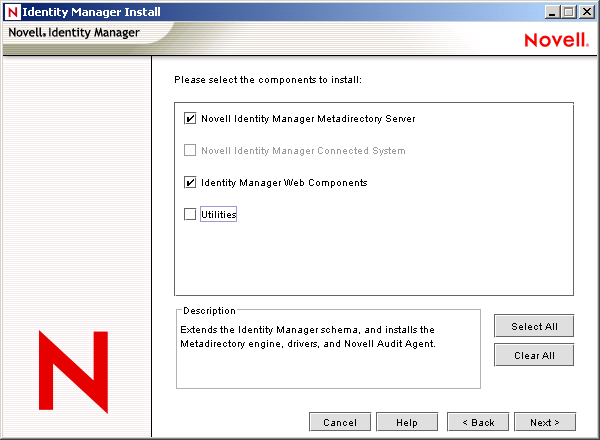Click the Novell N icon in title bar
This screenshot has width=600, height=440.
click(x=12, y=11)
